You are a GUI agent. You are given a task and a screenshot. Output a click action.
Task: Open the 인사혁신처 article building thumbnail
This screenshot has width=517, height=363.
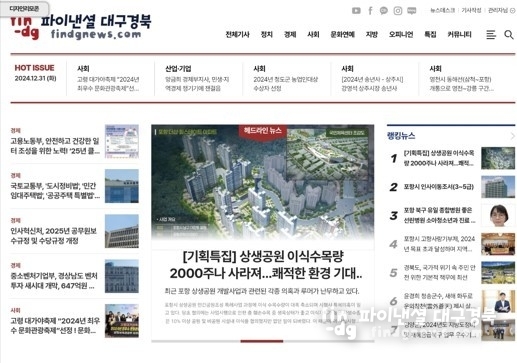coord(122,231)
